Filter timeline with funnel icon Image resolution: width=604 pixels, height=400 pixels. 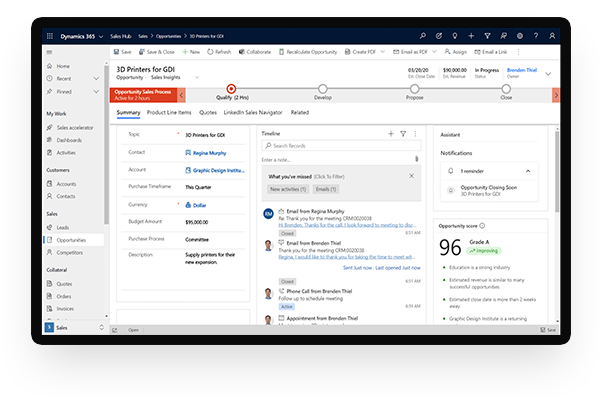(x=403, y=134)
